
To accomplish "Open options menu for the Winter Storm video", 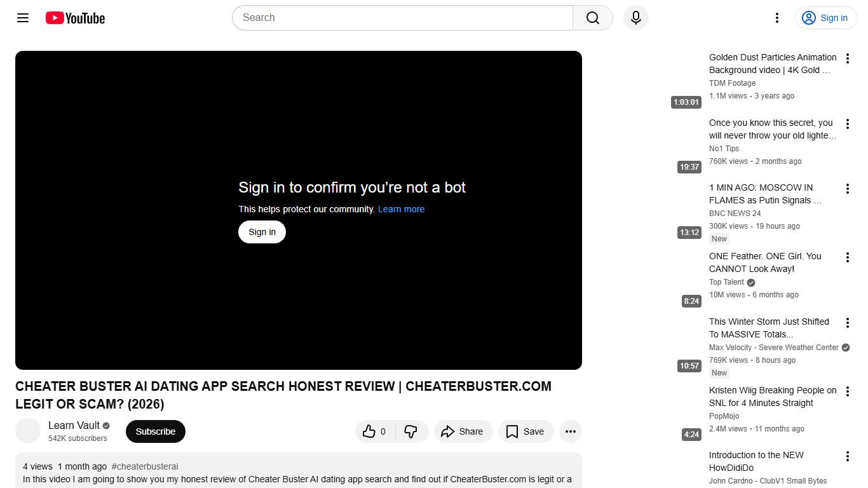I will [847, 323].
